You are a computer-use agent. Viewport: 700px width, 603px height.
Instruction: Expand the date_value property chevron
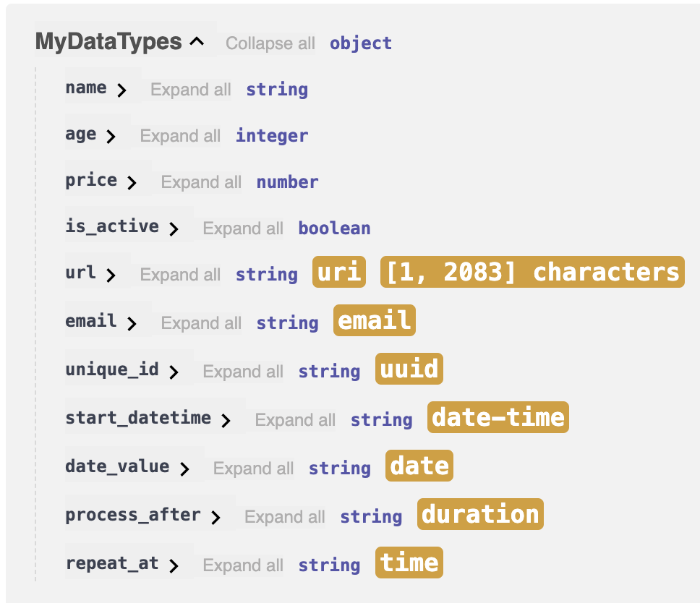tap(184, 469)
